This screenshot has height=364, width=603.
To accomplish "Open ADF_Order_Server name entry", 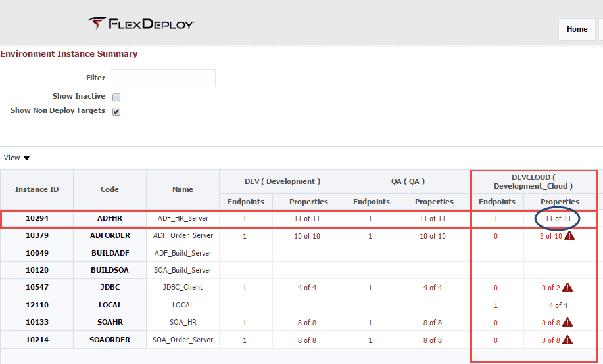I will click(x=183, y=235).
